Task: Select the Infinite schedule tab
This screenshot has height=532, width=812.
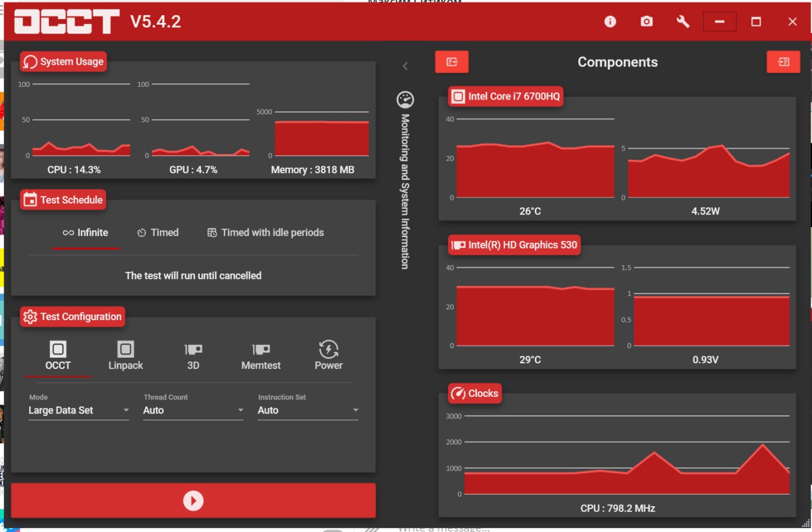Action: [x=85, y=233]
